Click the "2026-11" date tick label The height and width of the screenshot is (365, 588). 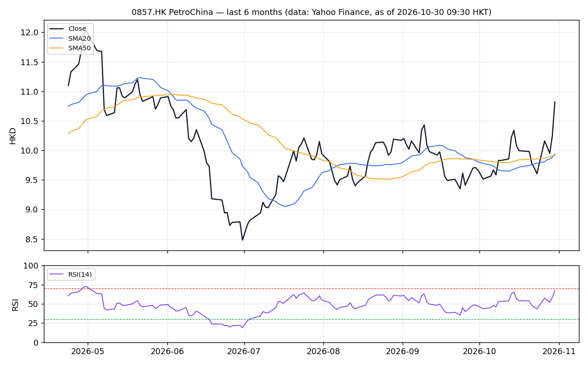point(559,352)
